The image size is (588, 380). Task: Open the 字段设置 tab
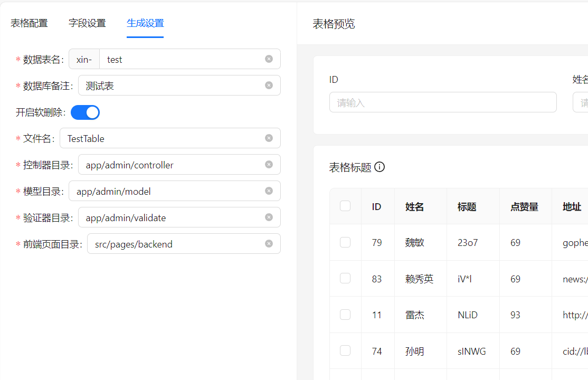tap(87, 23)
